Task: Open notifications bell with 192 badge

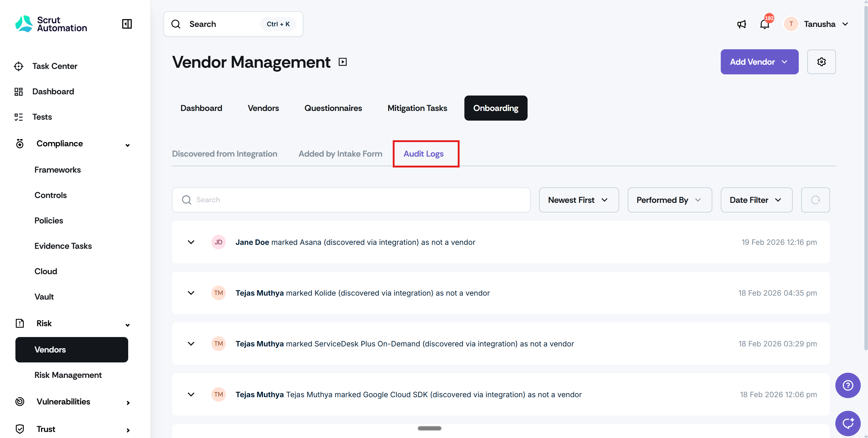Action: 765,24
